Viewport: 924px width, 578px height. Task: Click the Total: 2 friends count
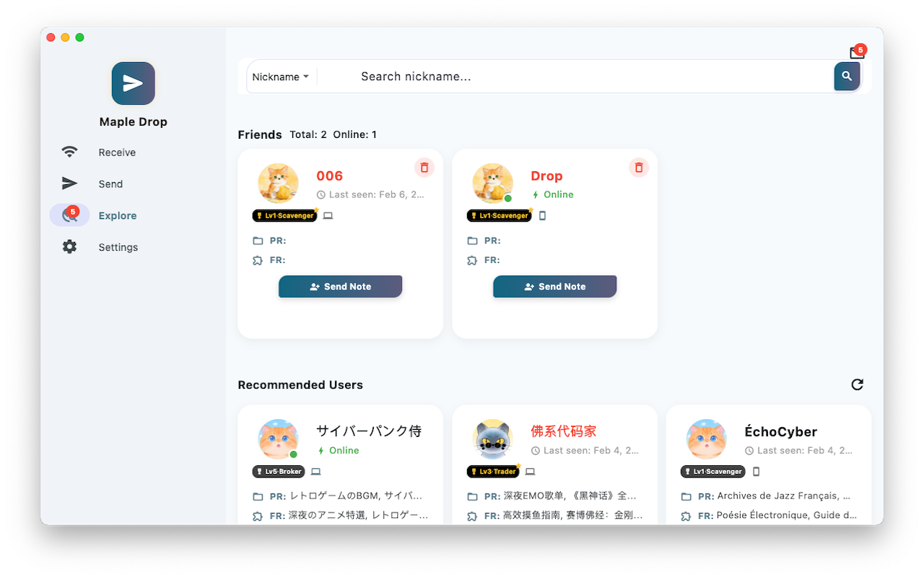(x=308, y=134)
